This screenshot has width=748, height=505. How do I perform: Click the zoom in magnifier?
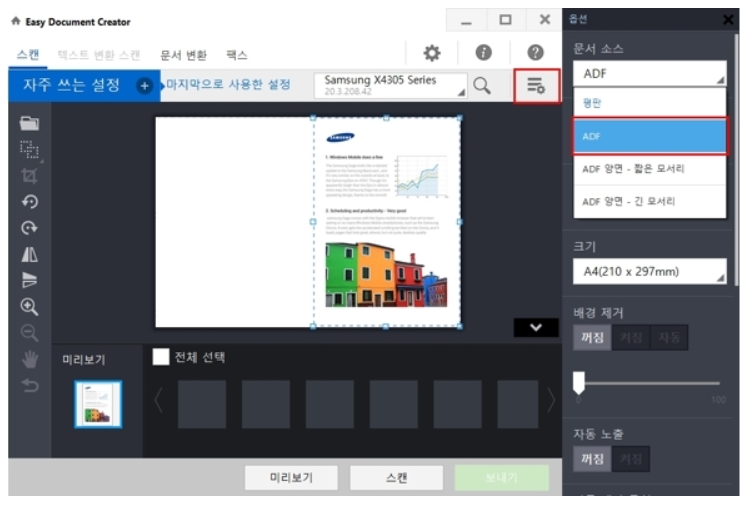30,307
